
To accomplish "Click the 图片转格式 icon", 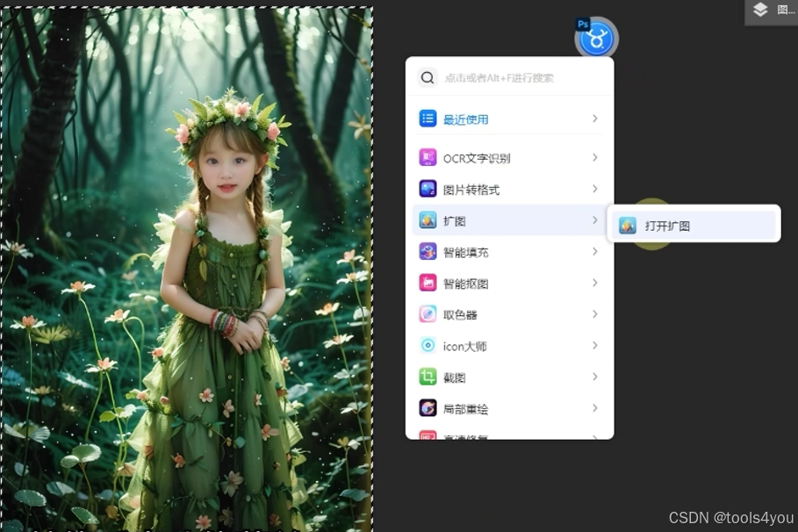I will pyautogui.click(x=428, y=189).
